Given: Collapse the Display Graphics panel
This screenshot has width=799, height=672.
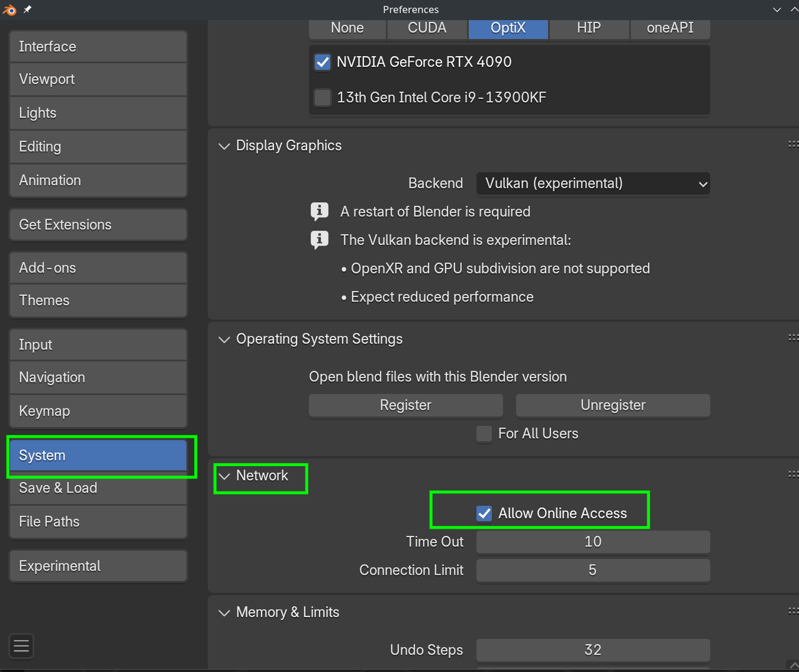Looking at the screenshot, I should pos(224,146).
